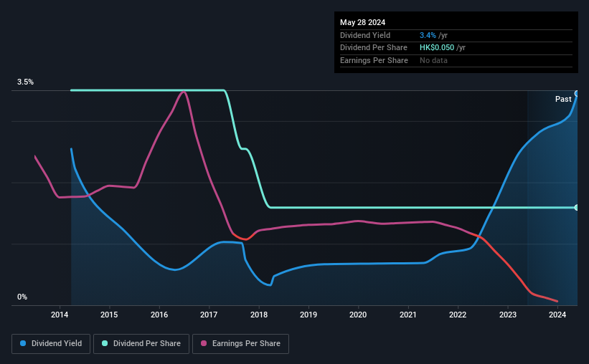Viewport: 589px width, 364px height.
Task: Click the Past label in the chart
Action: point(563,99)
